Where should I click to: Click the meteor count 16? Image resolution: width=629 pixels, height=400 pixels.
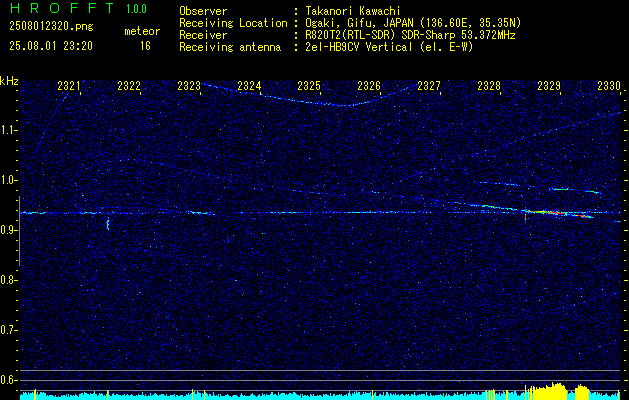pos(145,46)
